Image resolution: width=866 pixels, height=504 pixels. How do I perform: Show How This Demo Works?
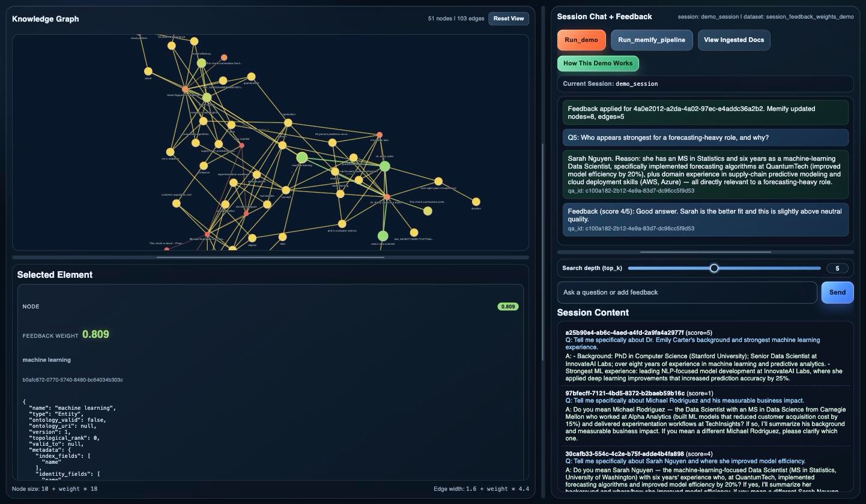pos(598,64)
